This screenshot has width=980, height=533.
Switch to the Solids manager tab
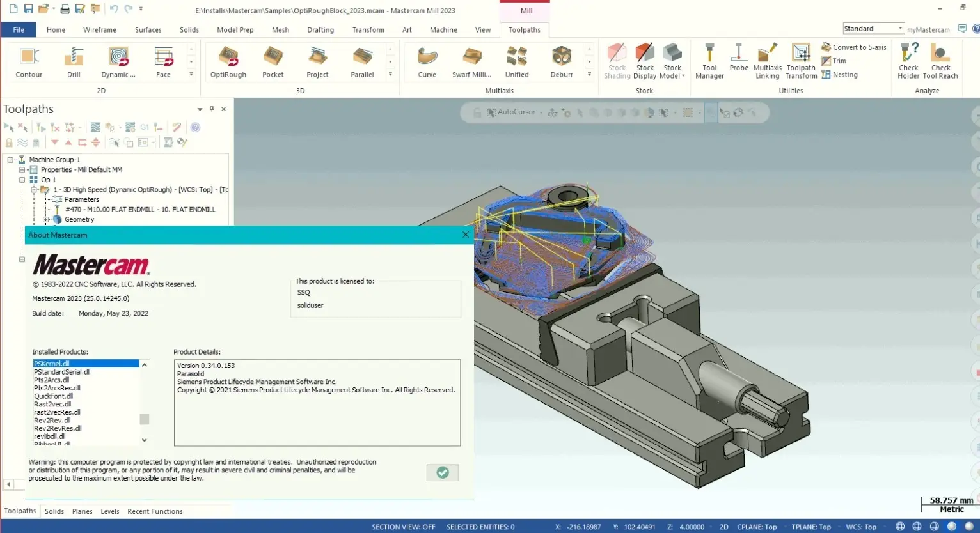point(54,511)
